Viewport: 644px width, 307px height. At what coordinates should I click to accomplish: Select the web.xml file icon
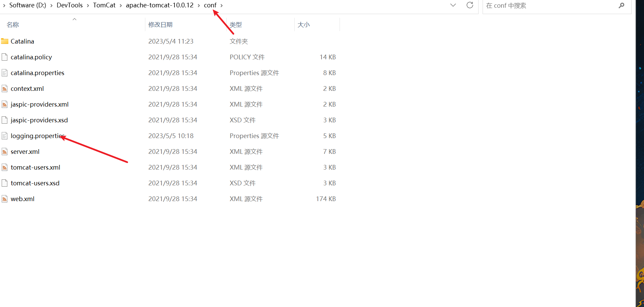(5, 199)
